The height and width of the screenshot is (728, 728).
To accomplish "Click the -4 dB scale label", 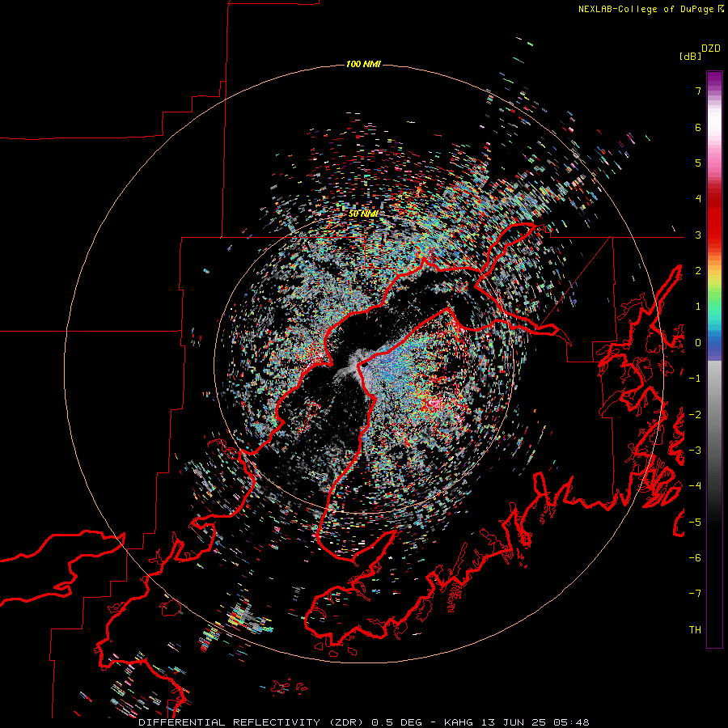I will coord(695,486).
